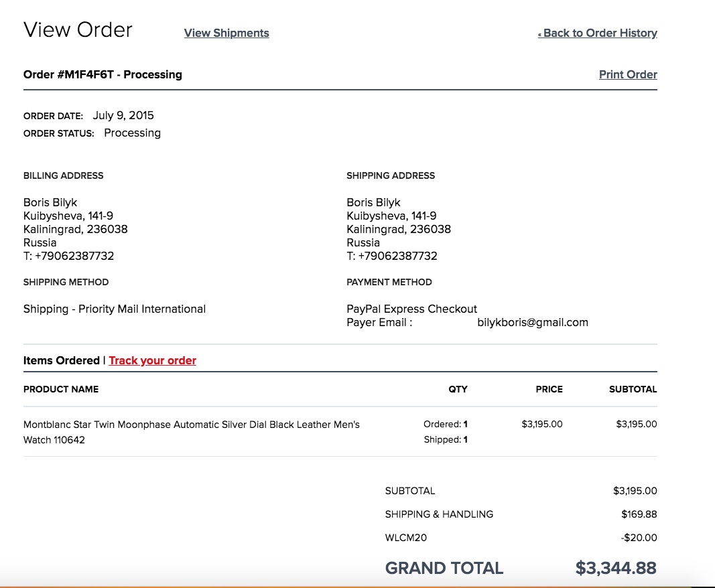
Task: Open the red Track your order link
Action: tap(152, 360)
